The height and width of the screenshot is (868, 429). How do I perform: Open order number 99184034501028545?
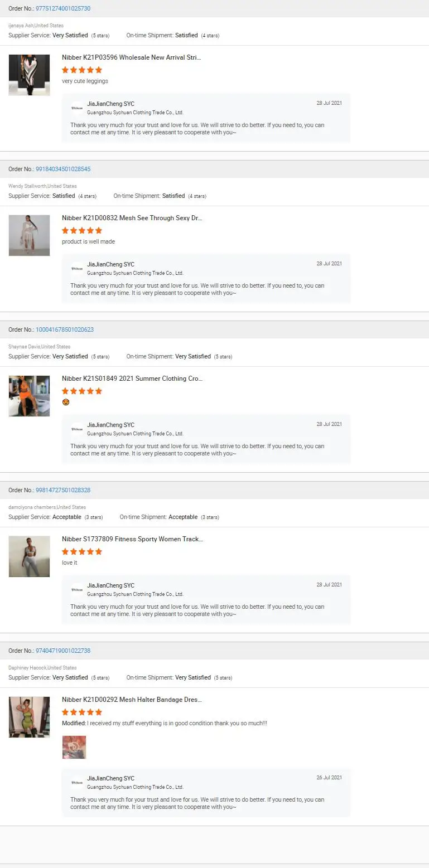point(63,169)
